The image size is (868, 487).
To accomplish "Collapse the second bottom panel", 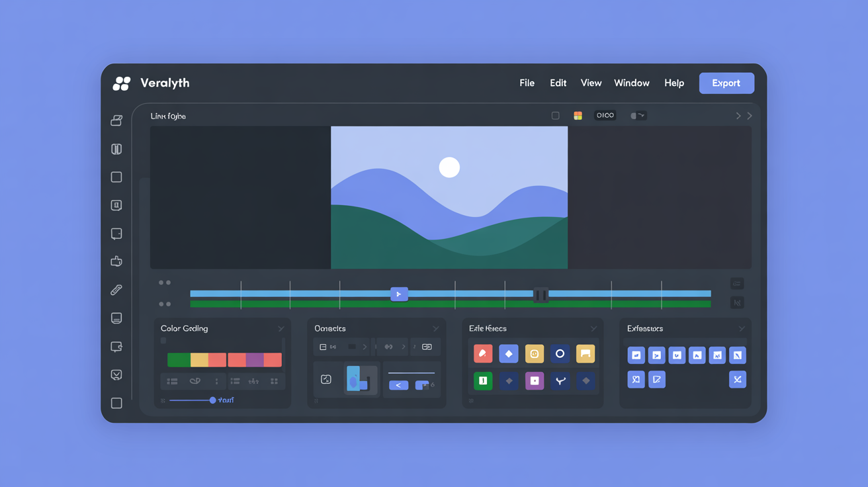I will pos(435,328).
